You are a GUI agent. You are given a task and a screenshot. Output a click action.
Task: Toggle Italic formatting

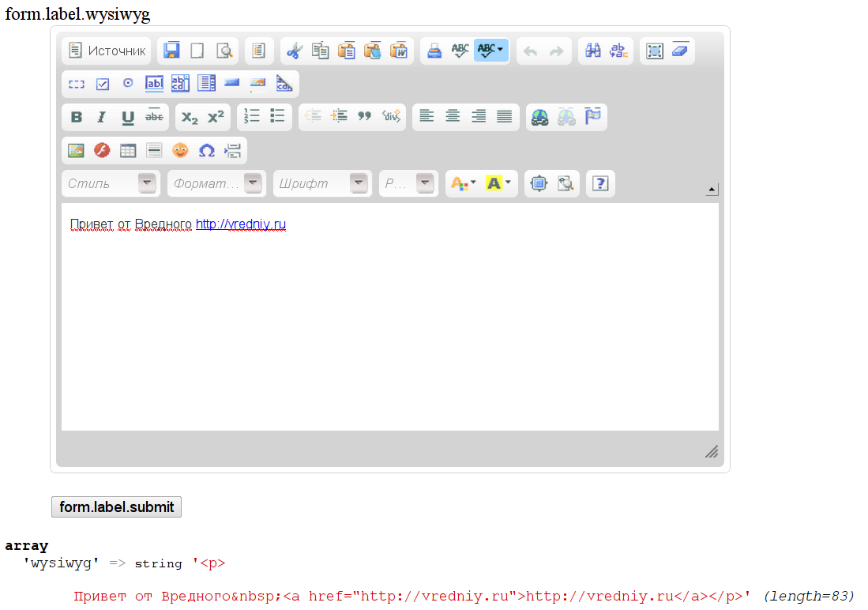coord(102,117)
